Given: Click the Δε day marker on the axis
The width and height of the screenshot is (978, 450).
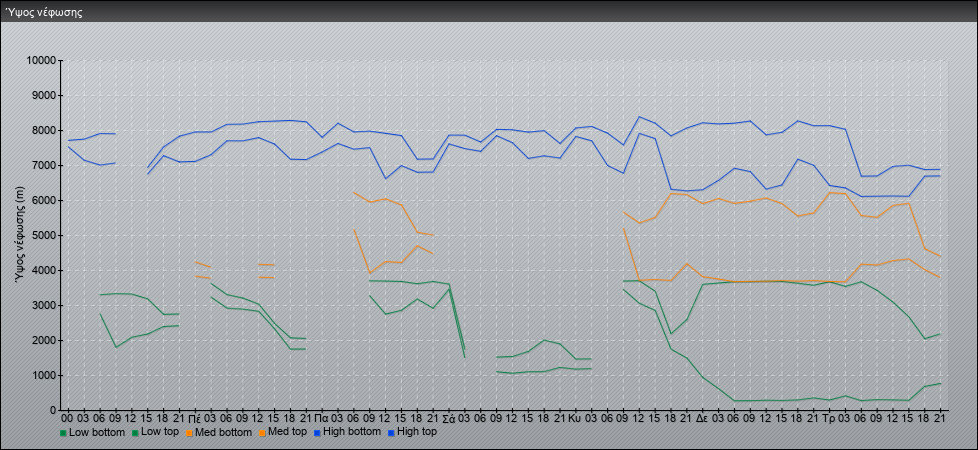Looking at the screenshot, I should tap(702, 418).
